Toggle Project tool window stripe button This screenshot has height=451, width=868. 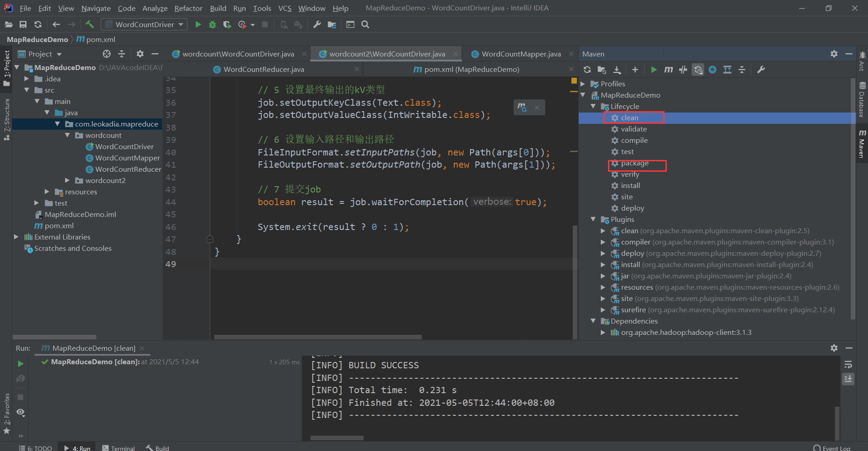click(x=6, y=68)
